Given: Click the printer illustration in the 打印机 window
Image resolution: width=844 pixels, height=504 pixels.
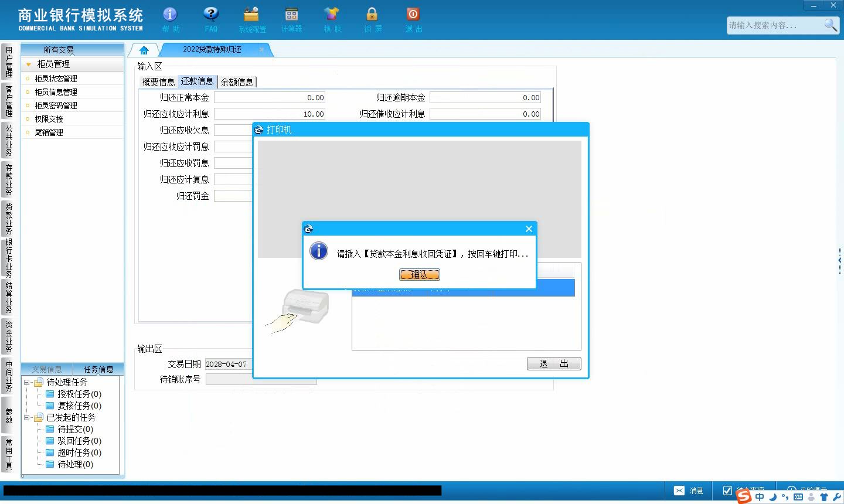Looking at the screenshot, I should click(x=298, y=311).
